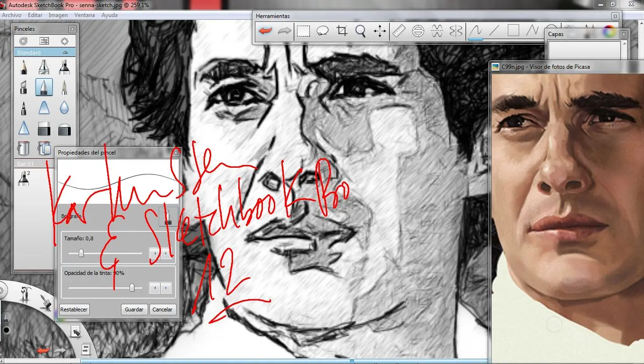
Task: Select the triangle Sharpen brush
Action: [x=24, y=128]
